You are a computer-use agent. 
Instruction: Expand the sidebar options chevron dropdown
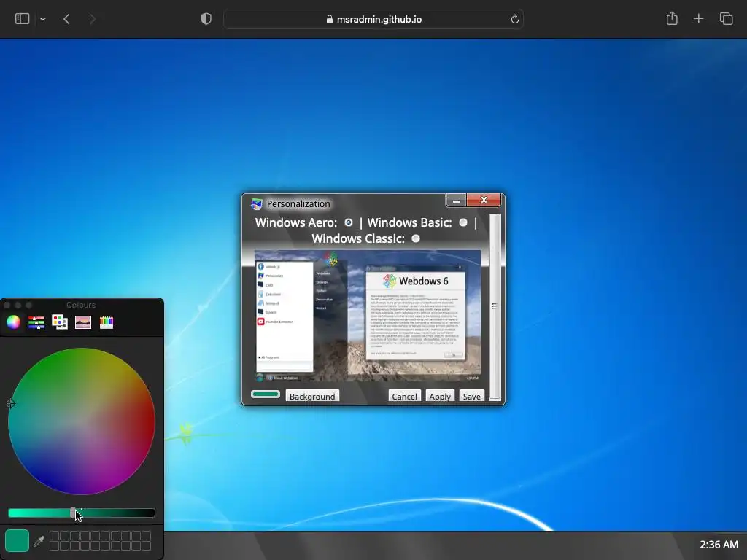pyautogui.click(x=43, y=20)
